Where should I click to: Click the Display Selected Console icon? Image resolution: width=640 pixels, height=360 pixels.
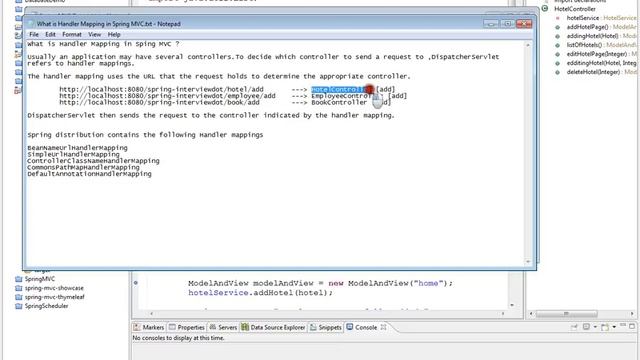point(586,327)
